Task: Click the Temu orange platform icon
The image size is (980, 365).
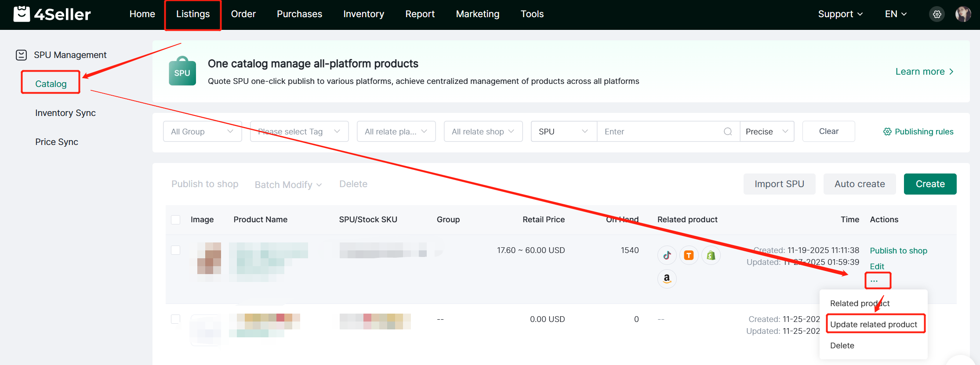Action: coord(689,255)
